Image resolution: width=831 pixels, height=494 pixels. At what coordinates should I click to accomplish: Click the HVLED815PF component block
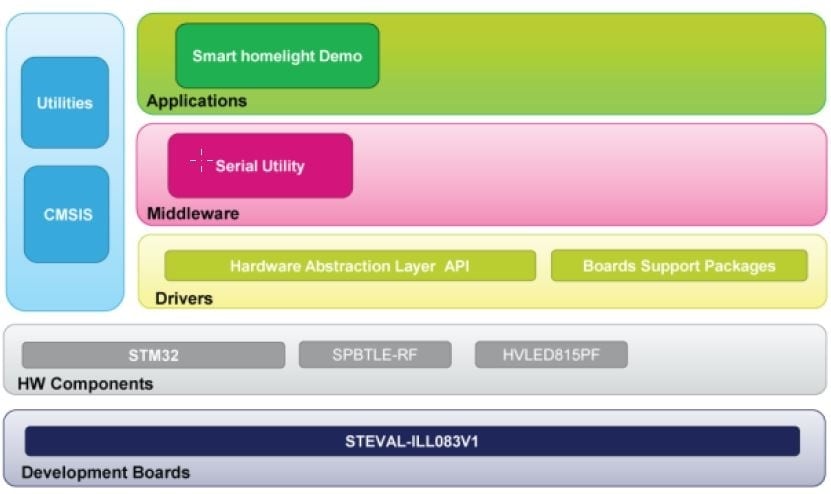tap(551, 355)
